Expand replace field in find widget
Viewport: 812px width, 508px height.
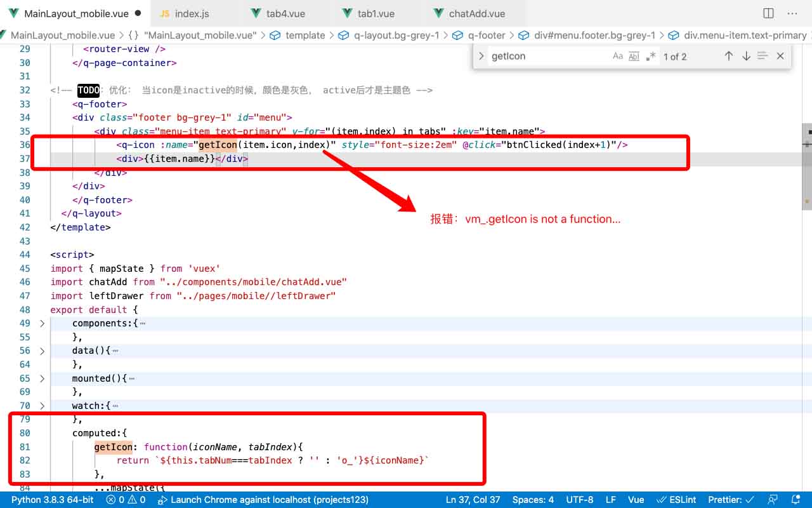tap(480, 56)
